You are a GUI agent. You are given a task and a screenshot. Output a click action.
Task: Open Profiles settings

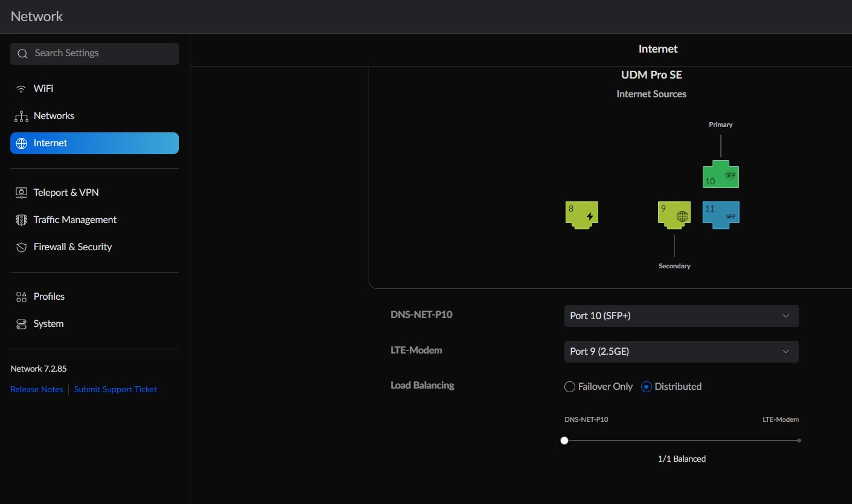click(94, 297)
